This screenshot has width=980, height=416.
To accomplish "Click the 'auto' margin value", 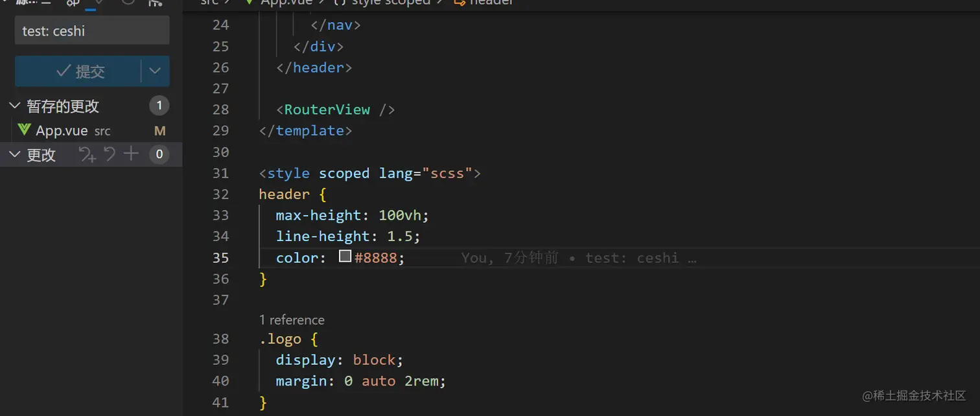I will (x=379, y=381).
